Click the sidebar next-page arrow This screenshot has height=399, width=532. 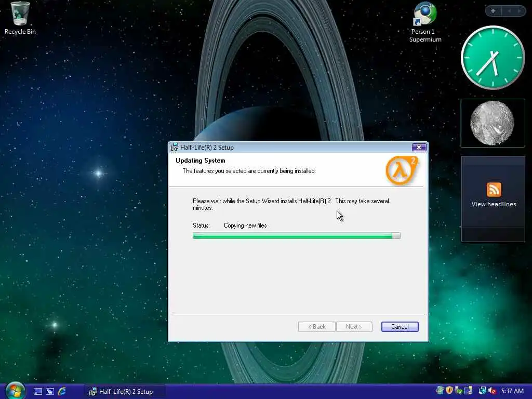tap(519, 11)
